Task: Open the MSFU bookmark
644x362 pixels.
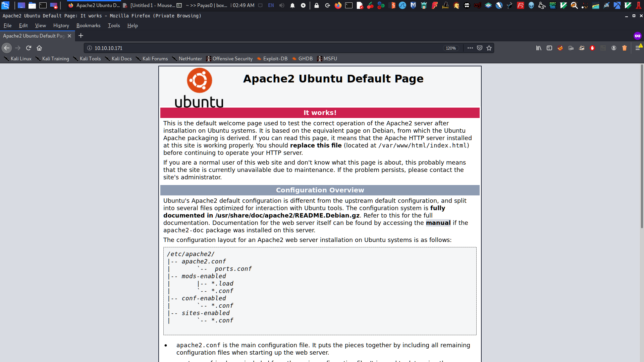Action: (x=327, y=59)
